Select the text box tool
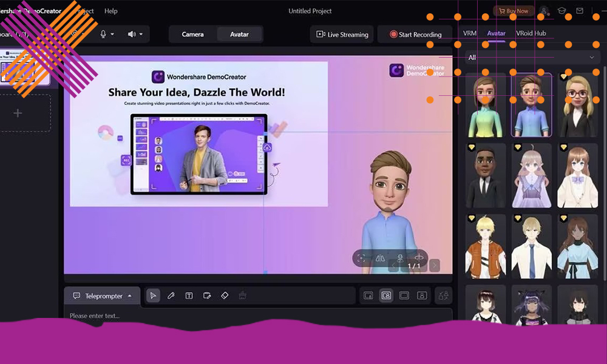The width and height of the screenshot is (607, 364). coord(189,295)
